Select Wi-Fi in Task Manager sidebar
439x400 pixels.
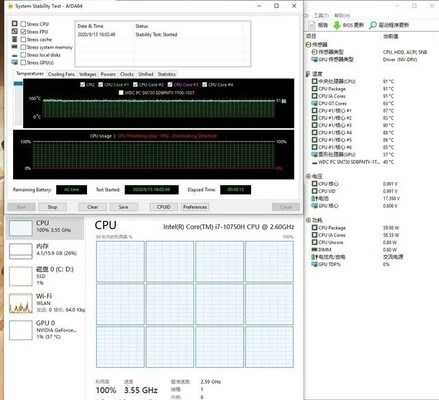coord(45,303)
